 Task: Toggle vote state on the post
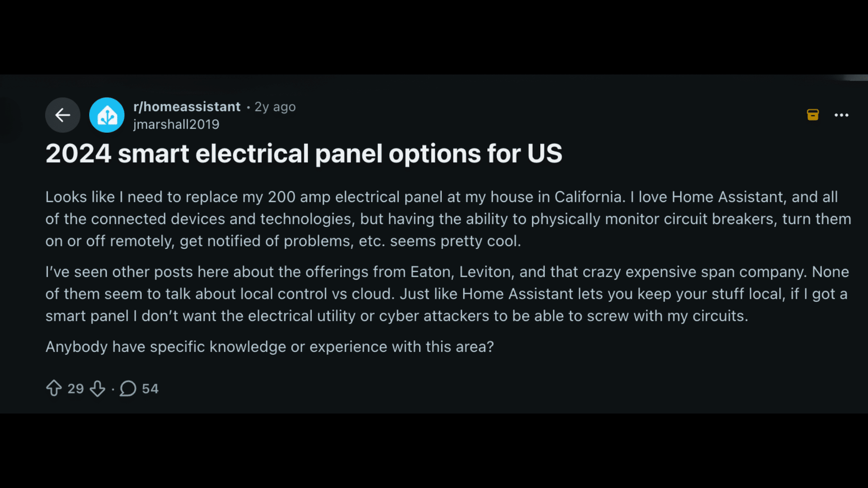pyautogui.click(x=54, y=388)
